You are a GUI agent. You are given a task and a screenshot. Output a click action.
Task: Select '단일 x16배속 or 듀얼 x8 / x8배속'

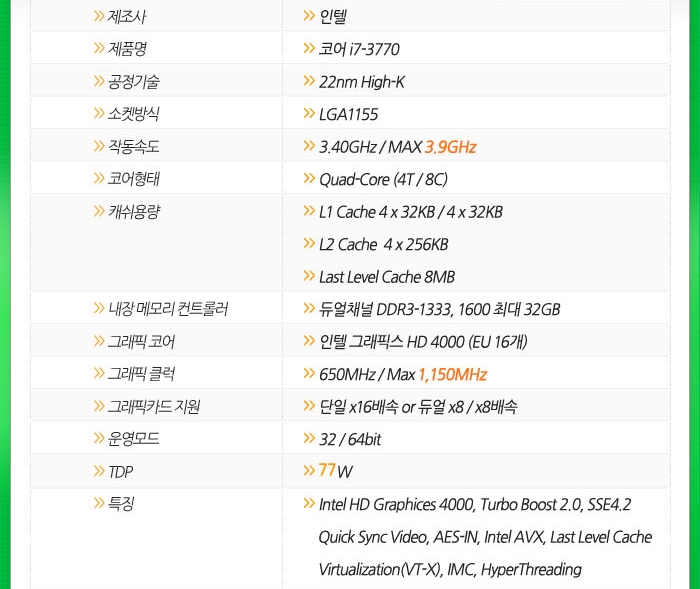point(418,407)
